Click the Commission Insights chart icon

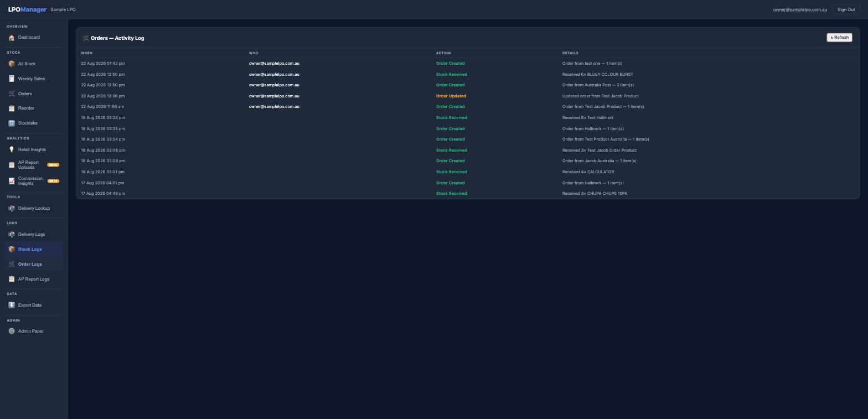click(x=12, y=181)
